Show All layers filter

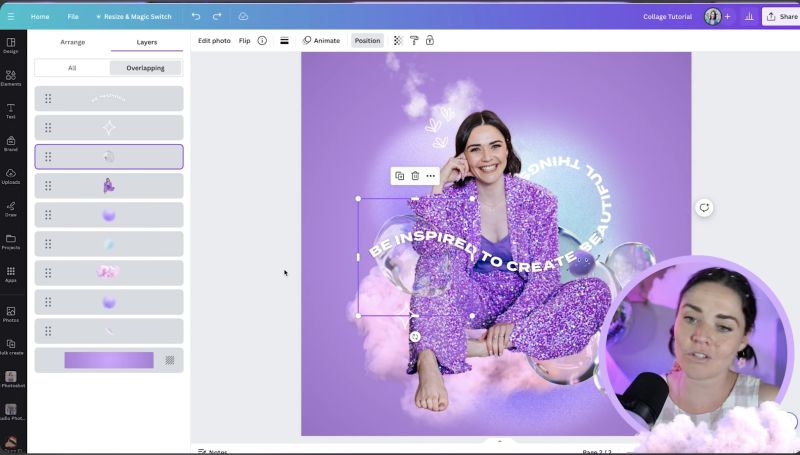pos(72,68)
